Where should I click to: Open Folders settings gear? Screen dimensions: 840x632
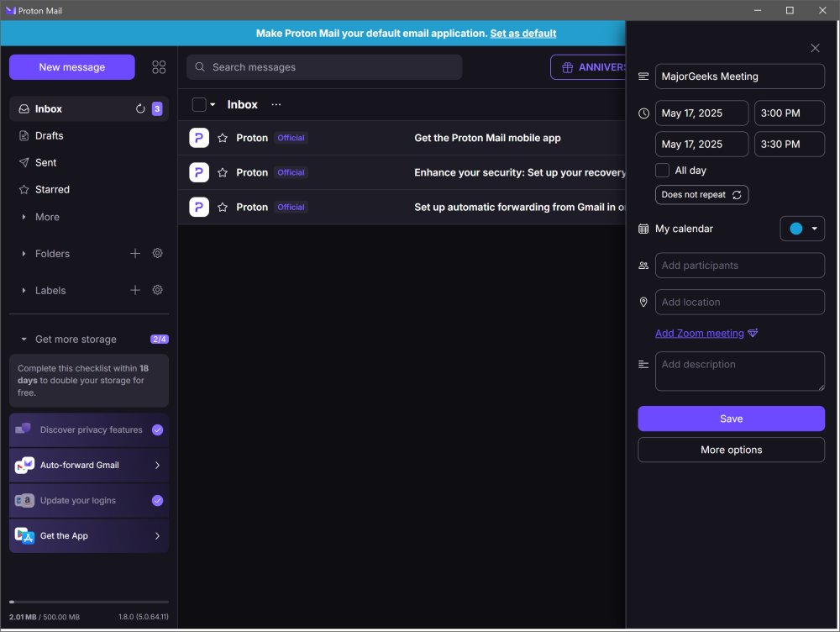coord(158,253)
